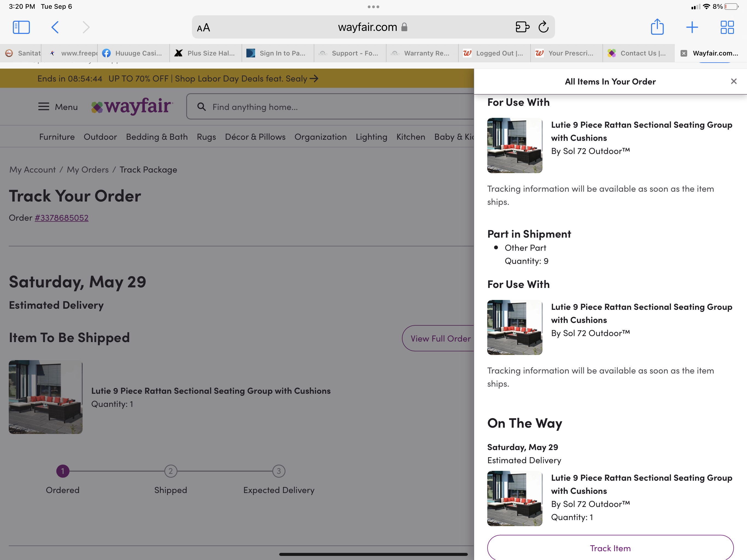This screenshot has height=560, width=747.
Task: Open order number #3378685052 link
Action: (x=62, y=218)
